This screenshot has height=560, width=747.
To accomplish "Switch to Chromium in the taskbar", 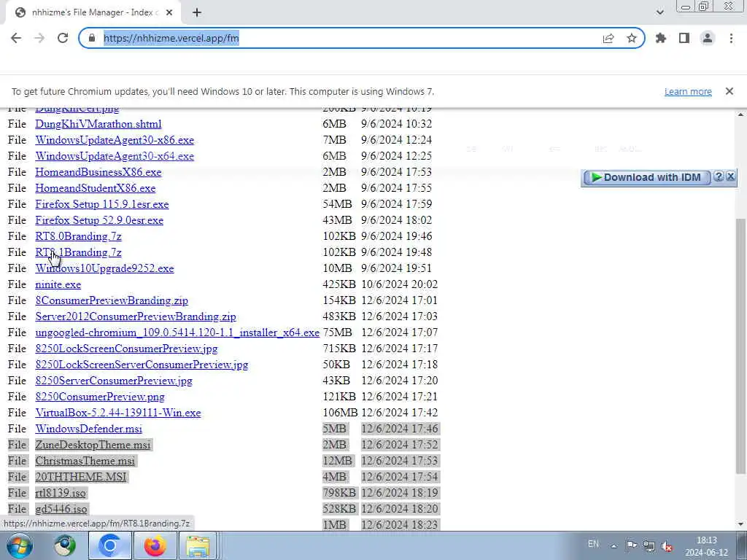I will [109, 545].
